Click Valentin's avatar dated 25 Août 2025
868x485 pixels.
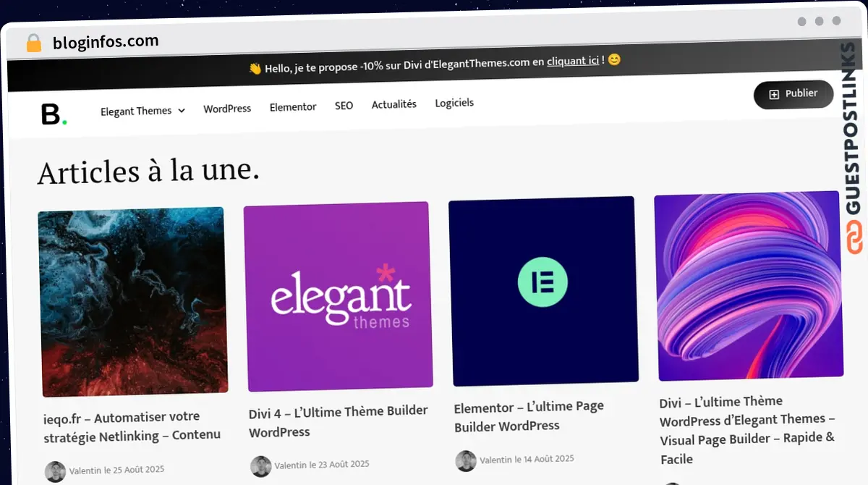click(x=55, y=472)
